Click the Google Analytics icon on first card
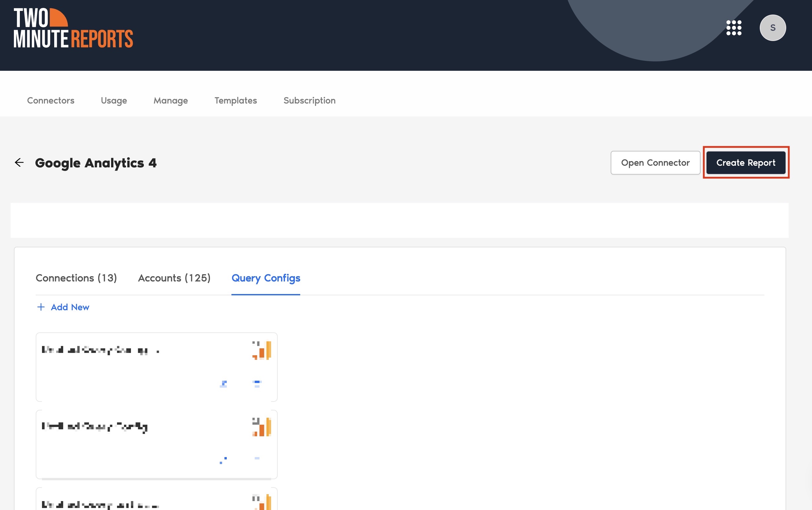Viewport: 812px width, 510px height. pos(262,350)
